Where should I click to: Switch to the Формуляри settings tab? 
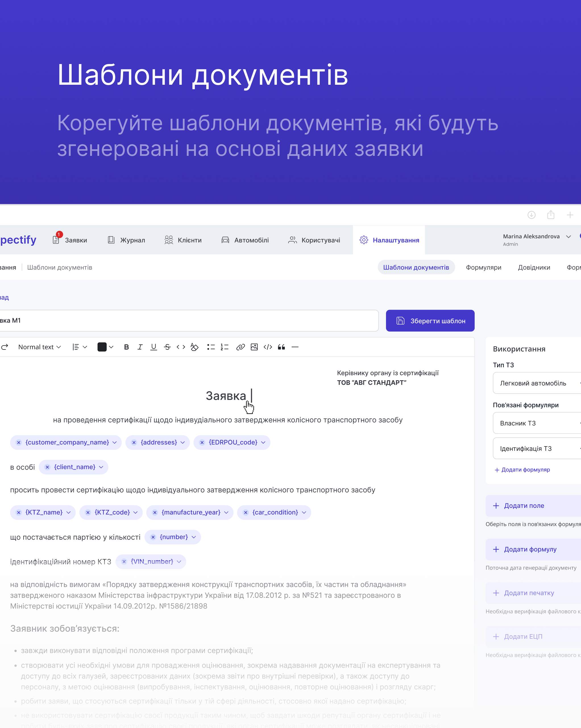484,267
